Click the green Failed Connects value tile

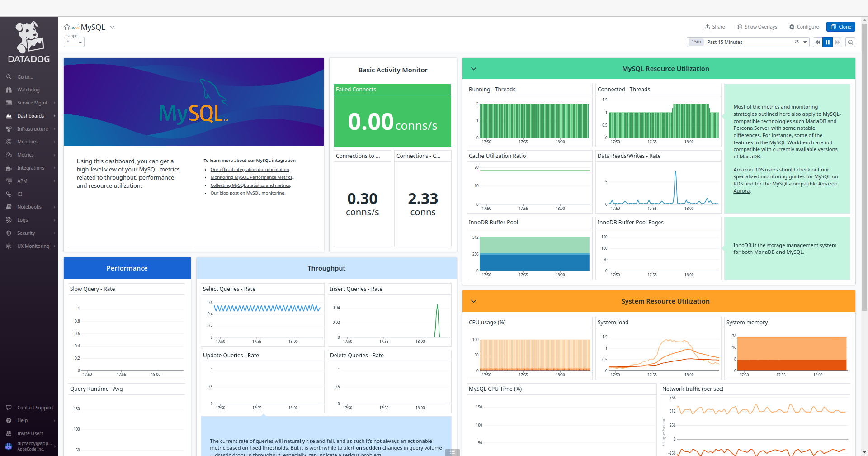[x=392, y=121]
